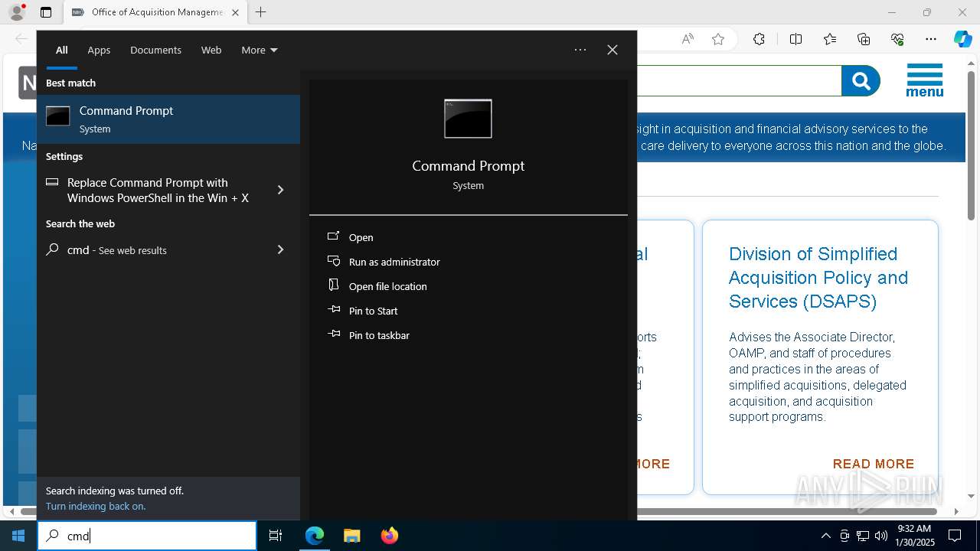Open Edge extensions icon
Viewport: 980px width, 551px height.
[759, 39]
